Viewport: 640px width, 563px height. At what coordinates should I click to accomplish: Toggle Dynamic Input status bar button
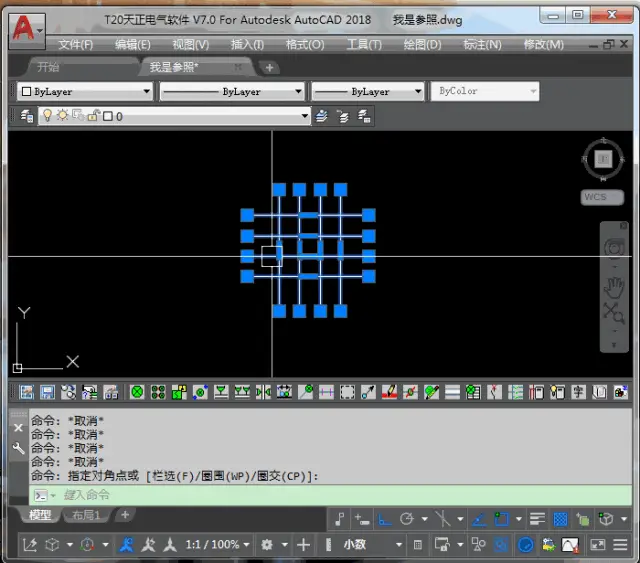(x=362, y=519)
